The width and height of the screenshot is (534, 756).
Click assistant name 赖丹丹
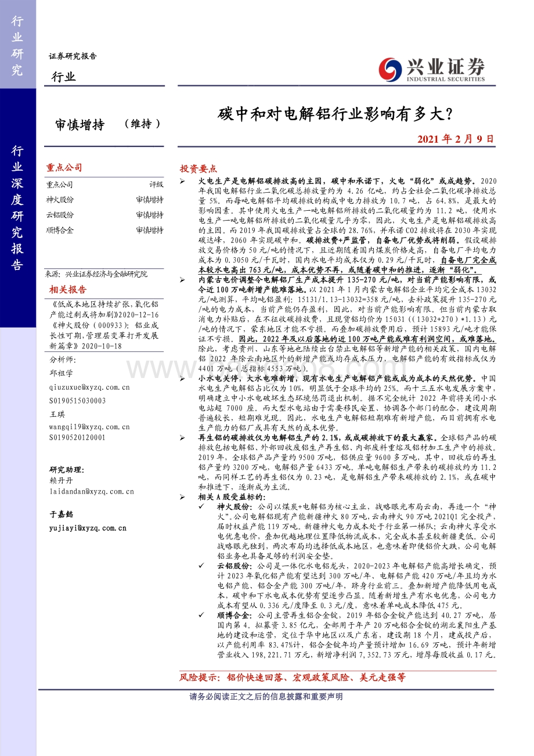(61, 481)
